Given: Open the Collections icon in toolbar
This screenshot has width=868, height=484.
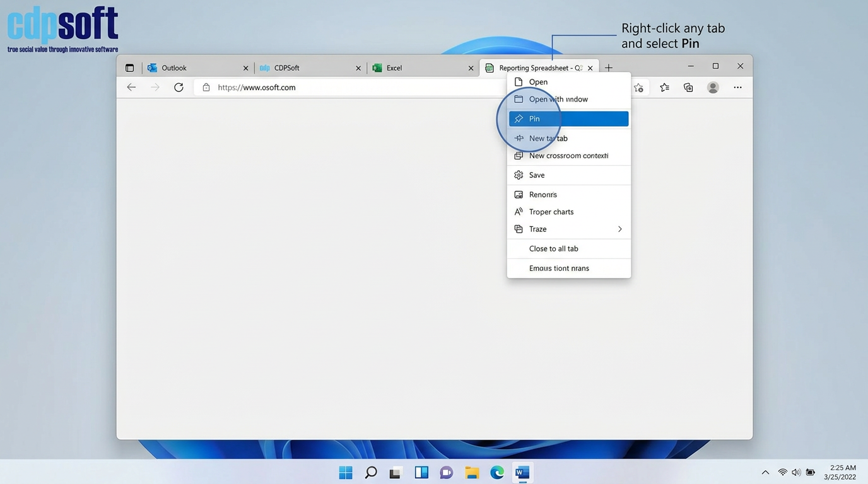Looking at the screenshot, I should 688,88.
